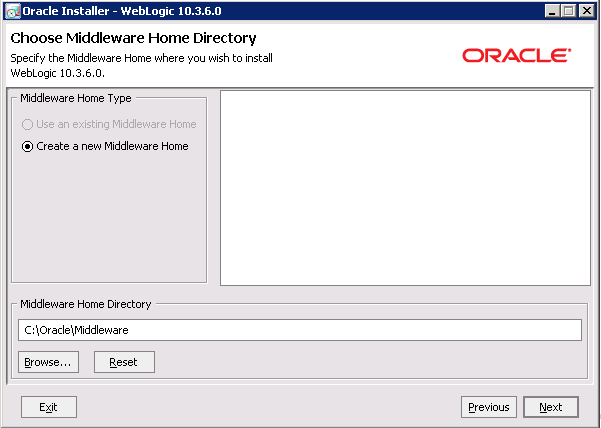This screenshot has width=601, height=428.
Task: Maximize the Oracle Installer window
Action: point(569,11)
